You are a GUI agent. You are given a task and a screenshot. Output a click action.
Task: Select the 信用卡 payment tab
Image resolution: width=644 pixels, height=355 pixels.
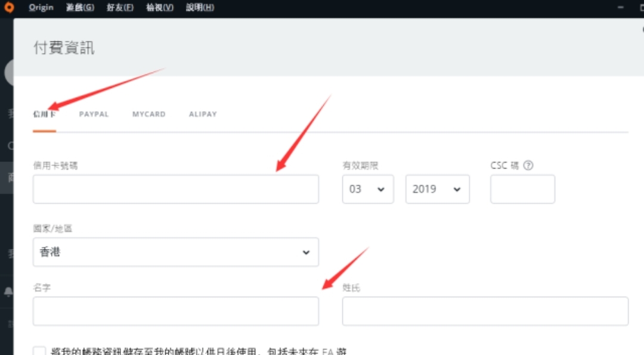pyautogui.click(x=44, y=114)
